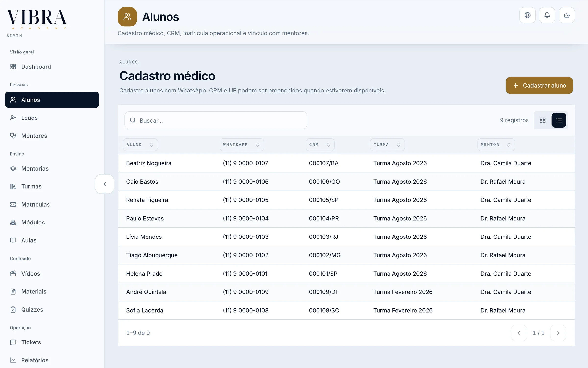Switch to list table view
This screenshot has width=588, height=368.
(559, 120)
